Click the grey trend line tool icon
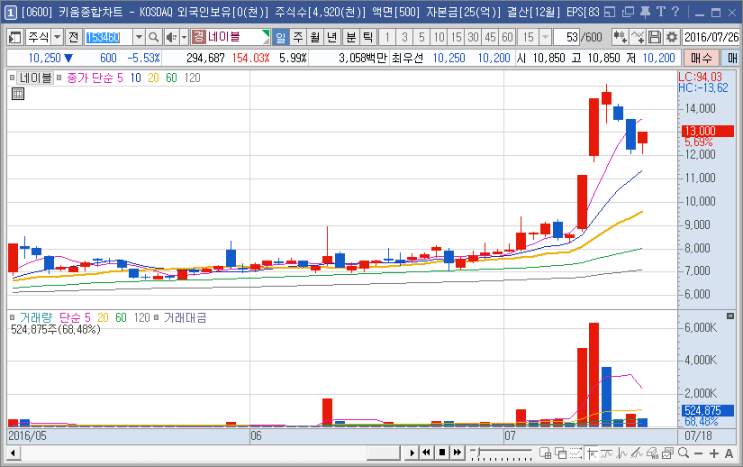 606,453
